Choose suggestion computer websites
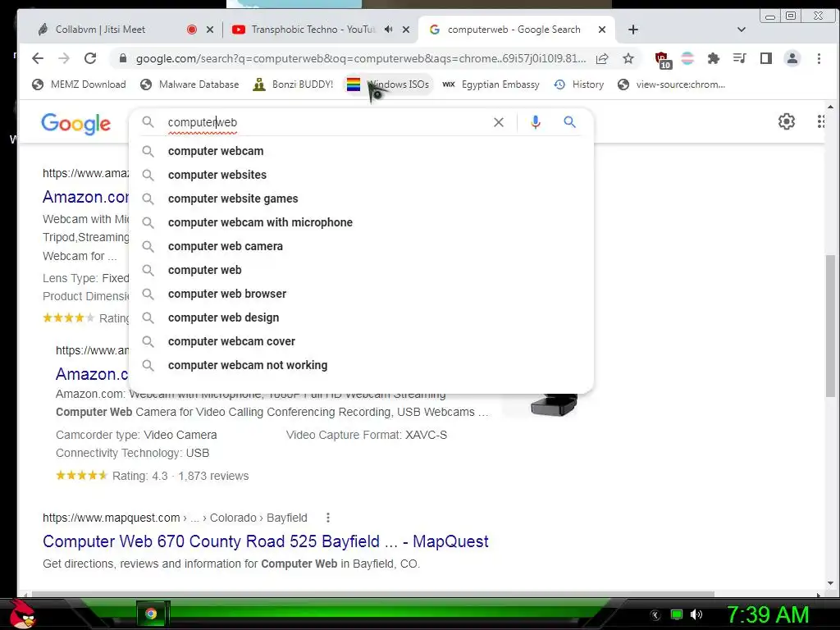Screen dimensions: 840x630 click(362, 175)
